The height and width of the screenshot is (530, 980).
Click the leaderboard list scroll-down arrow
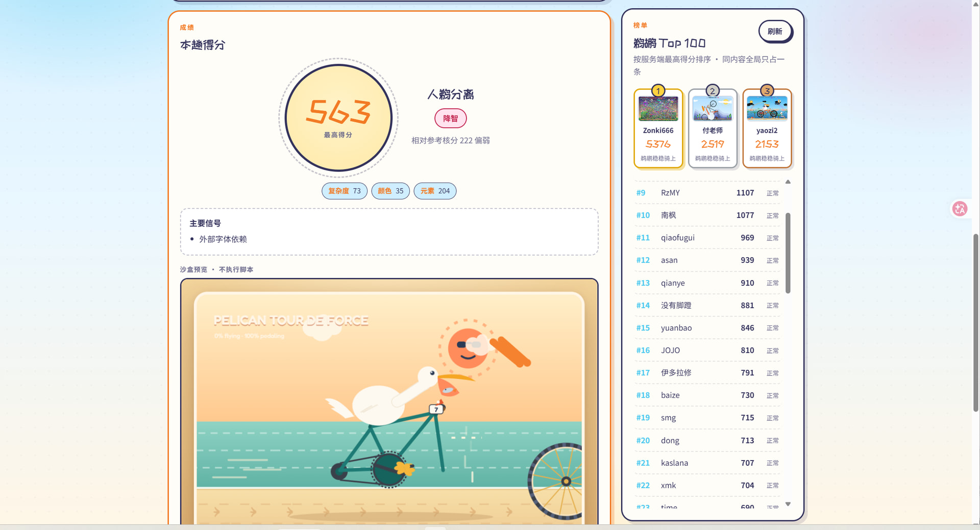788,504
